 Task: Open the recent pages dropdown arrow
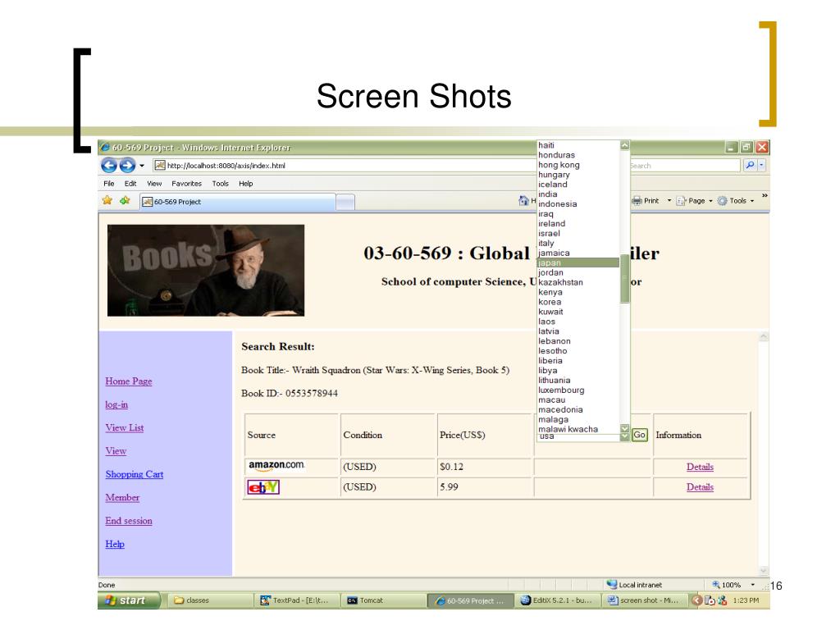(142, 166)
